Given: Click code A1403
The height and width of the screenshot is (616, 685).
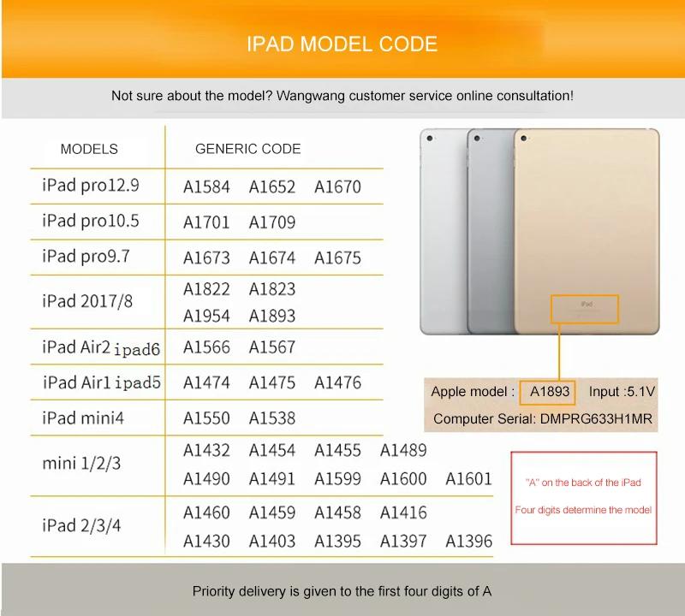Looking at the screenshot, I should pos(271,542).
